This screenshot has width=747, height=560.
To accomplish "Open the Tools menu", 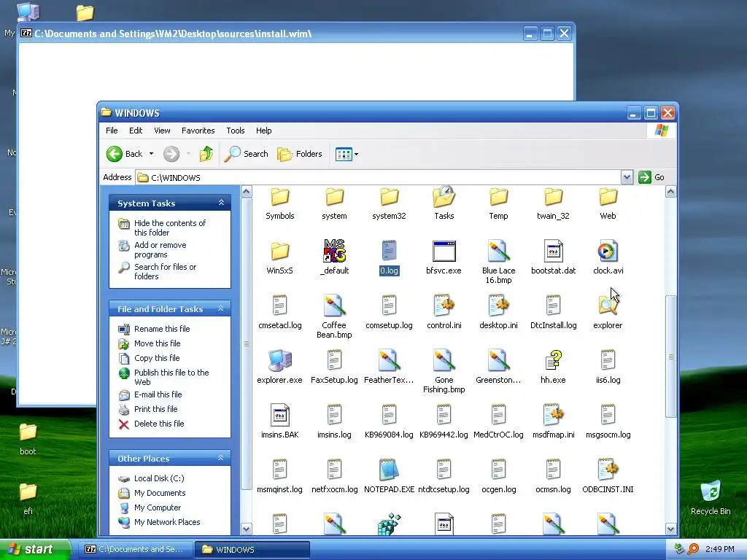I will (x=236, y=131).
